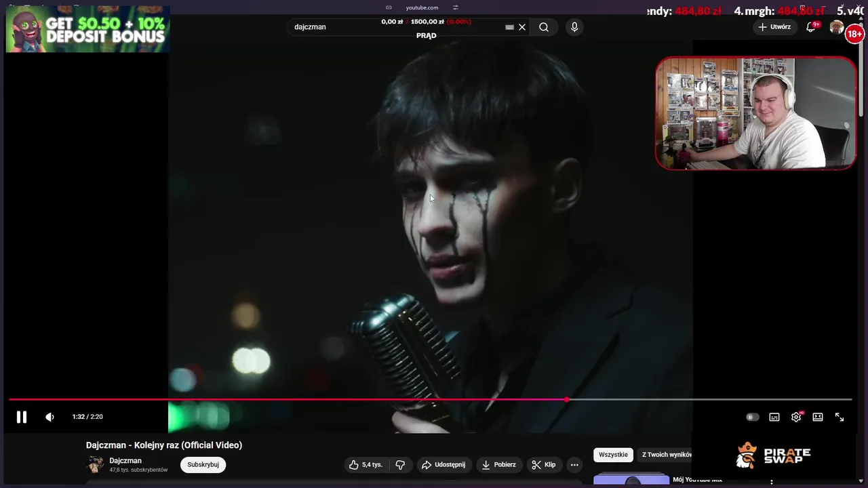Click the youtube.com address bar

(x=422, y=7)
